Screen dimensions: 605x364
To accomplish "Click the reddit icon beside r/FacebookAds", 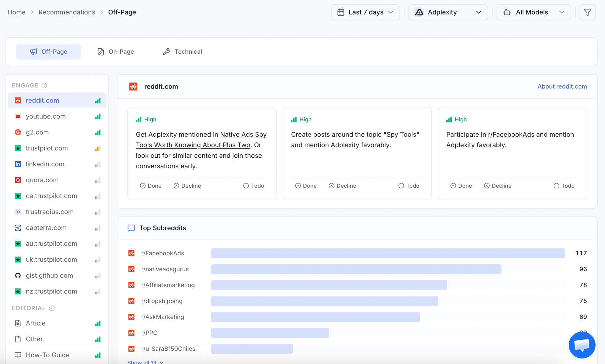I will pos(131,253).
